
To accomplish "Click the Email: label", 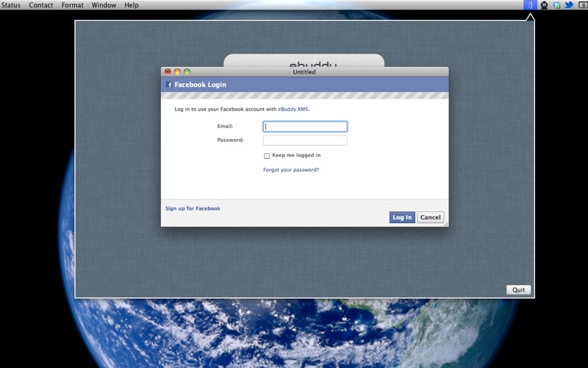I will coord(225,126).
